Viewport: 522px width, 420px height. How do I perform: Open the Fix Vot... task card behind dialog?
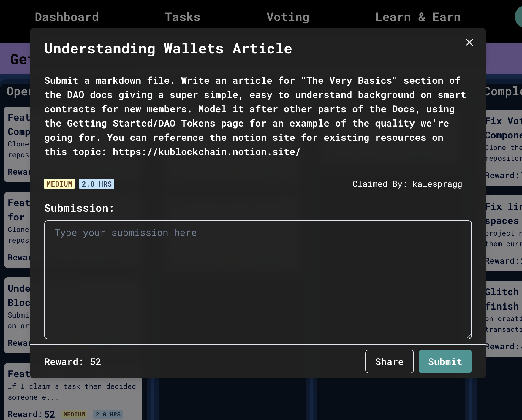coord(504,148)
